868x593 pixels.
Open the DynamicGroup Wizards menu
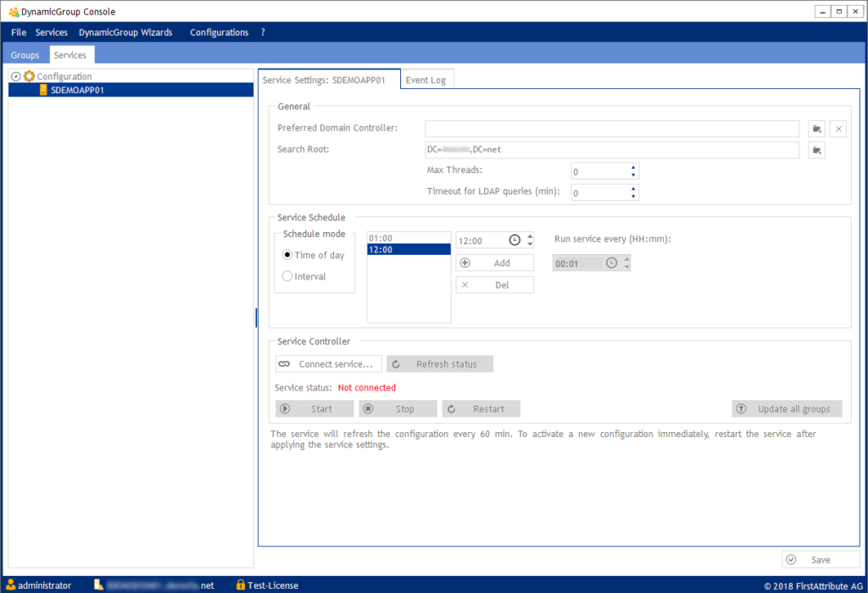pyautogui.click(x=125, y=32)
